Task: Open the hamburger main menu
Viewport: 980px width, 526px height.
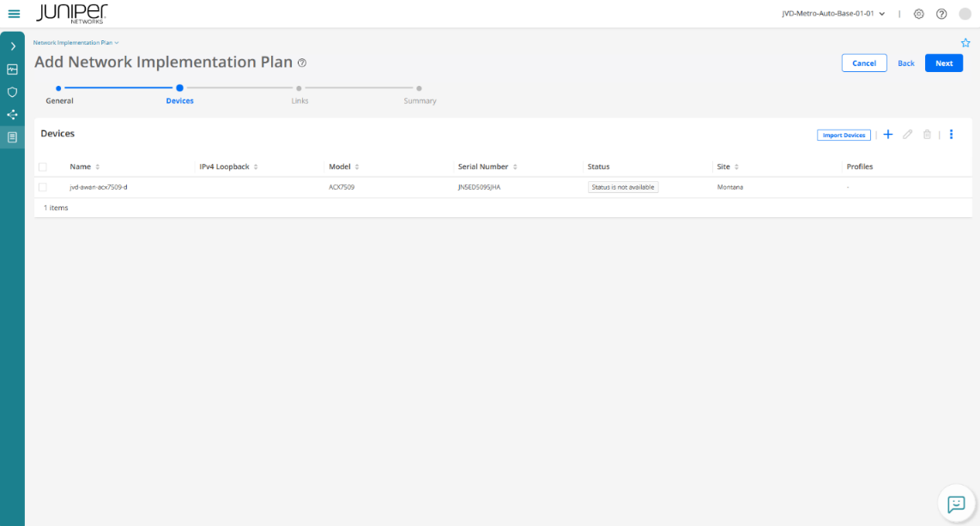Action: pos(14,14)
